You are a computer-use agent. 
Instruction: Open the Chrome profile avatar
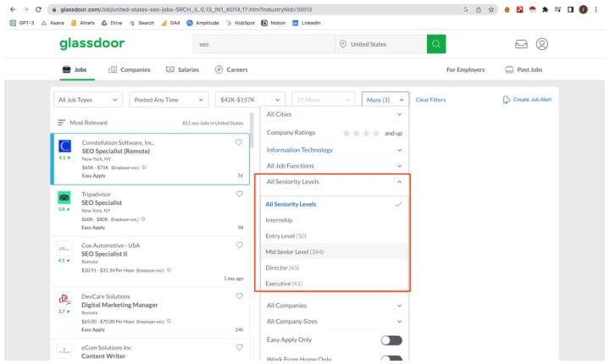tap(583, 9)
